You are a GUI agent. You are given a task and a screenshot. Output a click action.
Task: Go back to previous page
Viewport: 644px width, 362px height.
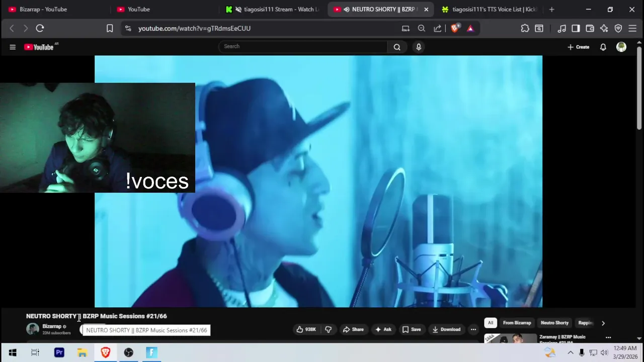(x=12, y=29)
